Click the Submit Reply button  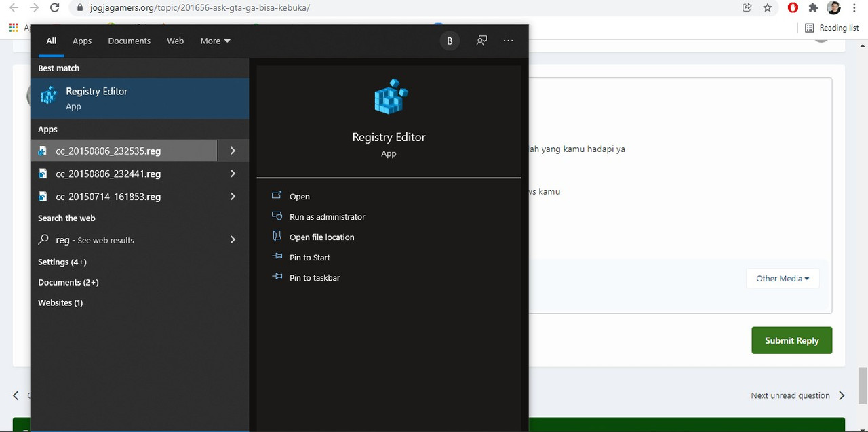(x=791, y=340)
